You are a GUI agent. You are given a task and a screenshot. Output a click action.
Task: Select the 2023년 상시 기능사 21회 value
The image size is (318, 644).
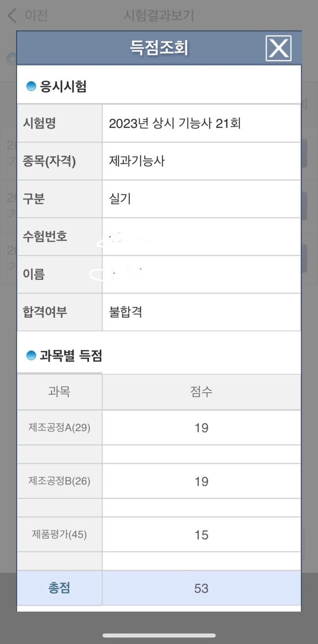[x=175, y=124]
